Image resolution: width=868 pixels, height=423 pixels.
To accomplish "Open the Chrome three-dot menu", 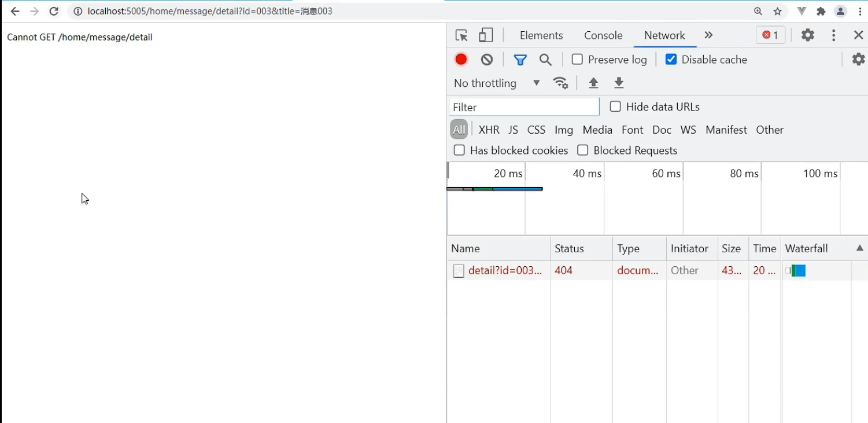I will point(860,11).
